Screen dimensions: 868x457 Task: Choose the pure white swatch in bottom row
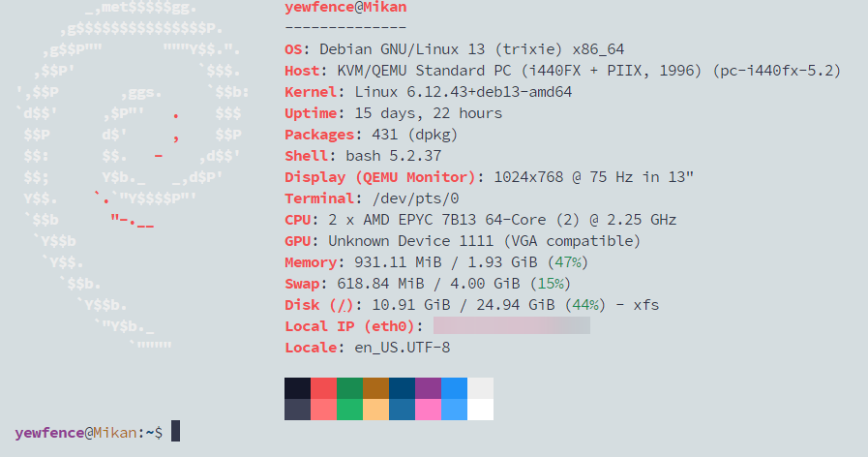click(480, 410)
